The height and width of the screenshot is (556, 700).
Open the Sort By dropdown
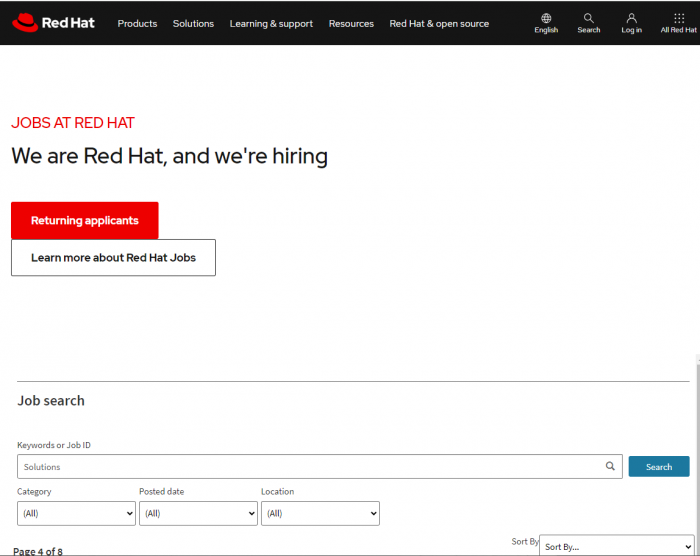click(x=617, y=546)
